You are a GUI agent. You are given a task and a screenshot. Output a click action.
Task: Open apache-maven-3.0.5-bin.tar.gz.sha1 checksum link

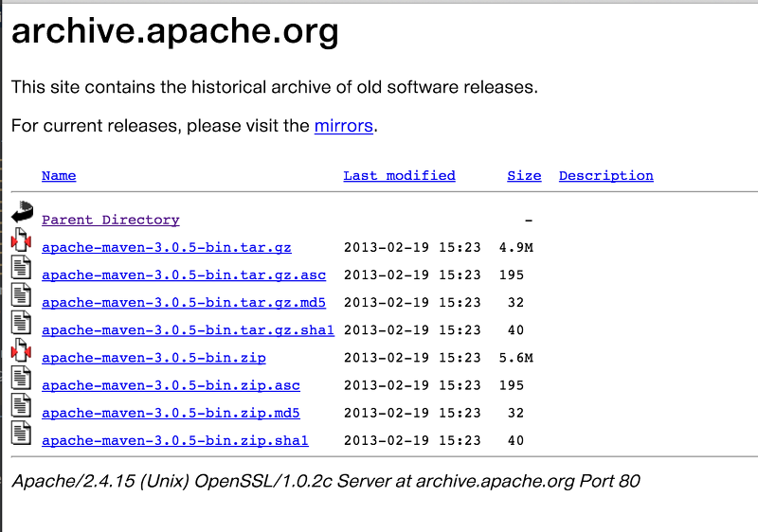click(188, 330)
